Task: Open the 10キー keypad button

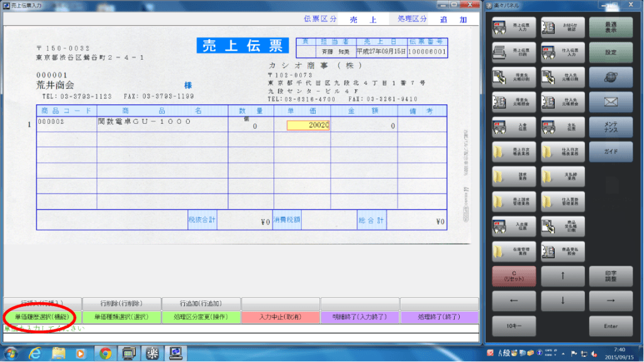Action: 514,326
